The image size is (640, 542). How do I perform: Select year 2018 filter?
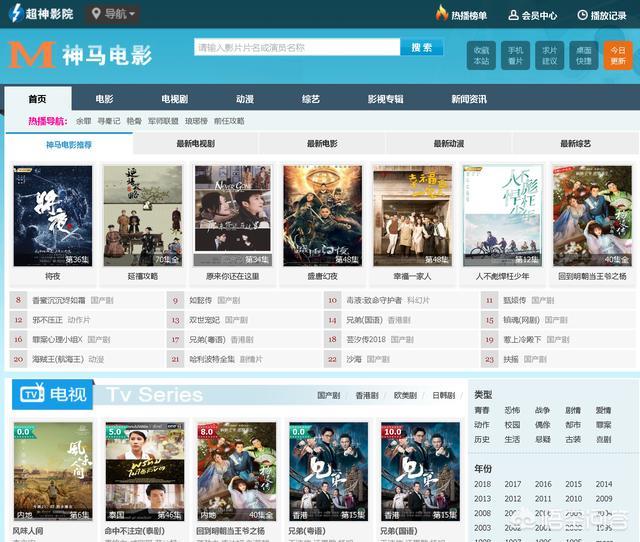coord(482,484)
